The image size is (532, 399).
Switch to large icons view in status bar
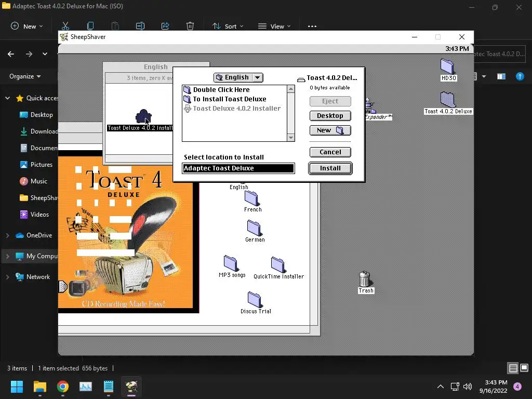tap(524, 368)
